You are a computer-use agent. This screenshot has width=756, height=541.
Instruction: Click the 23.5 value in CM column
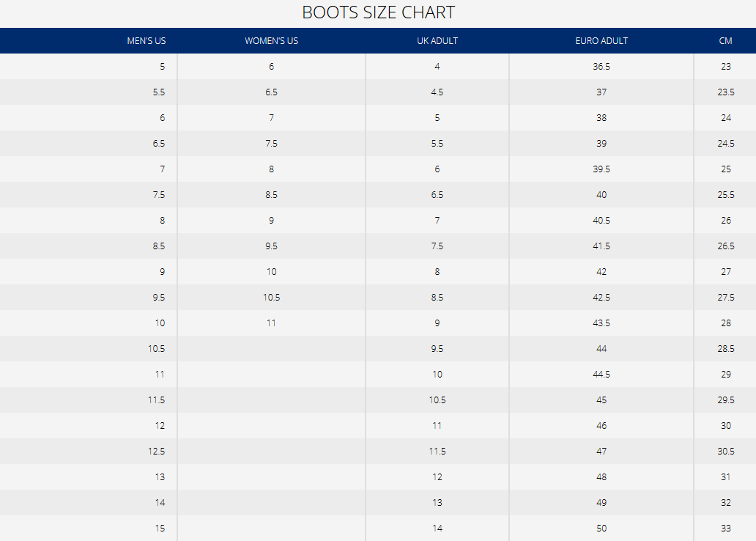pyautogui.click(x=725, y=92)
